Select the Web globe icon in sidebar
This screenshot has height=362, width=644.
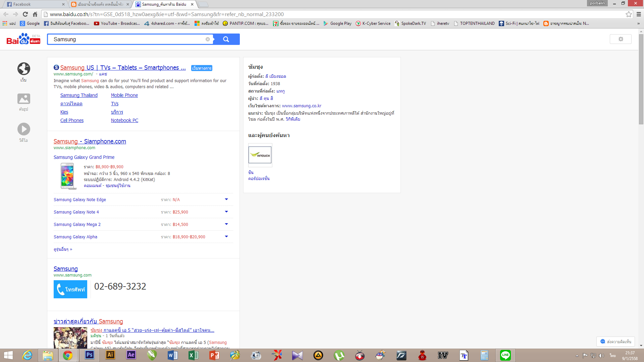click(x=23, y=69)
